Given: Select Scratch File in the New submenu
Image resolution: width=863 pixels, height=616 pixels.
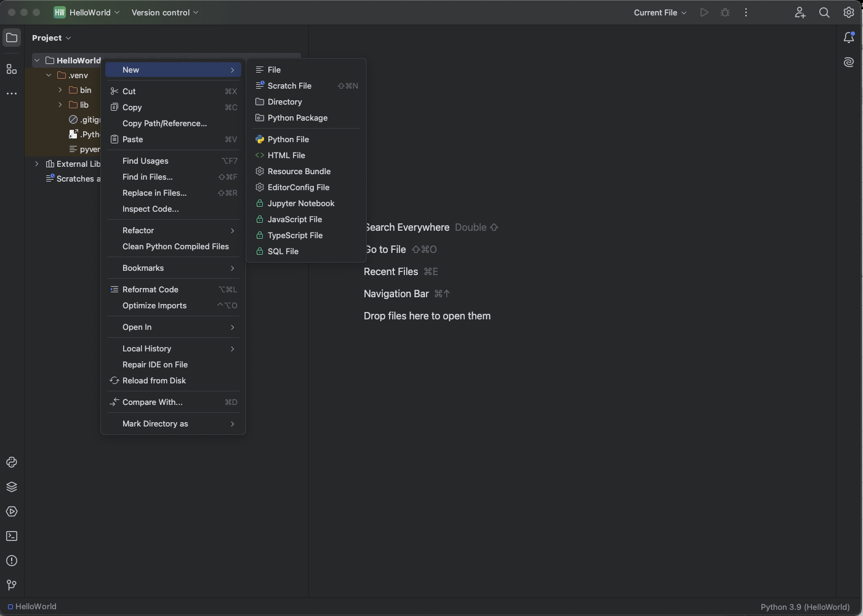Looking at the screenshot, I should point(306,86).
